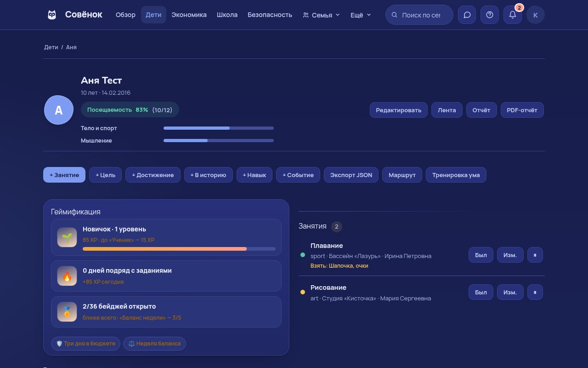Open the Экономика section
Image resolution: width=588 pixels, height=368 pixels.
click(x=189, y=15)
